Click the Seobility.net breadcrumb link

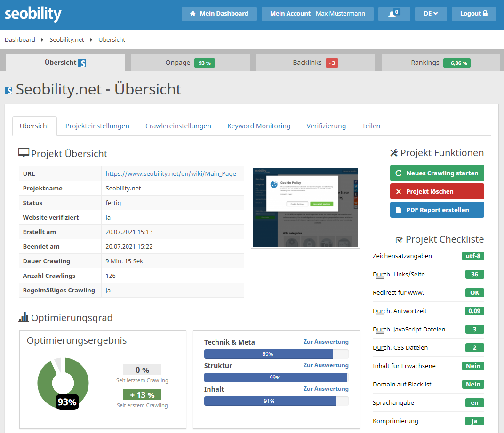tap(66, 40)
